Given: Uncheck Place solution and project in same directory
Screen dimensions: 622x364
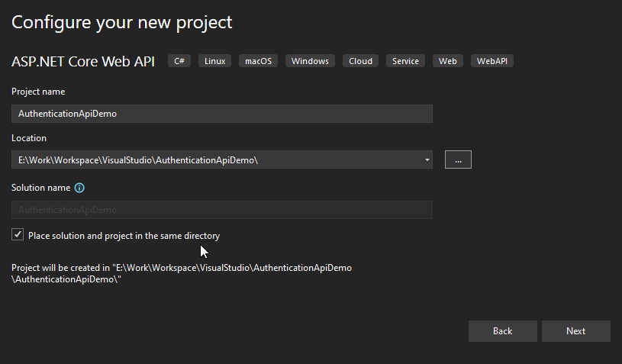Looking at the screenshot, I should pyautogui.click(x=18, y=235).
